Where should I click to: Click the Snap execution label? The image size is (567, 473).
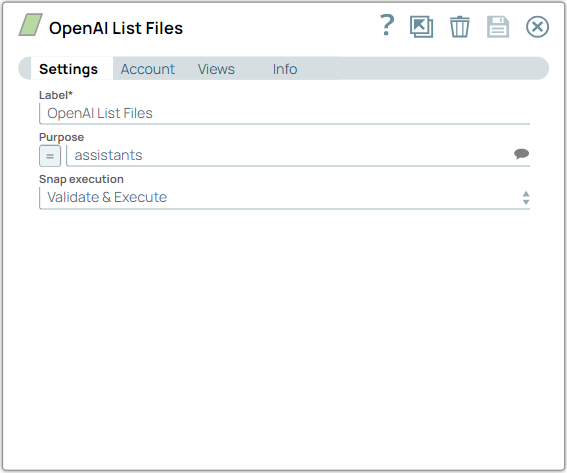81,179
